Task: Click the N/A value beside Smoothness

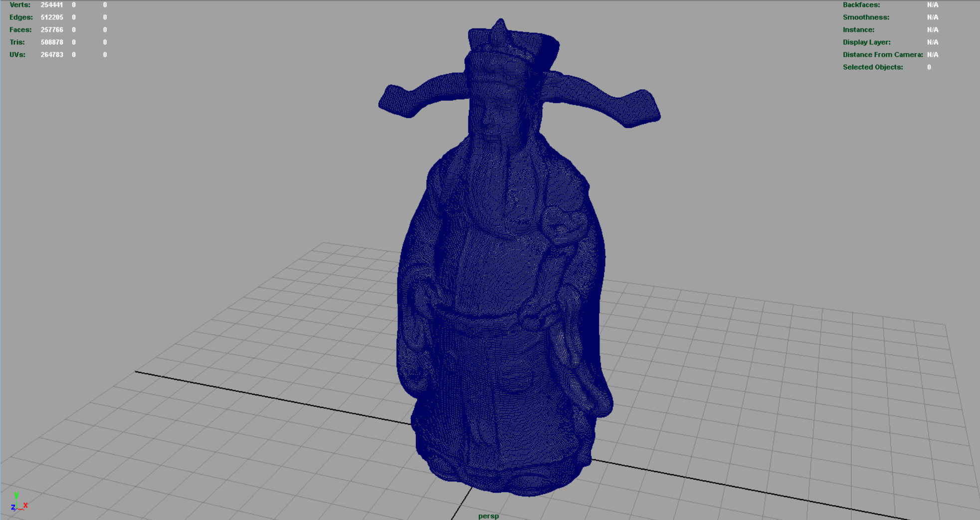Action: 933,17
